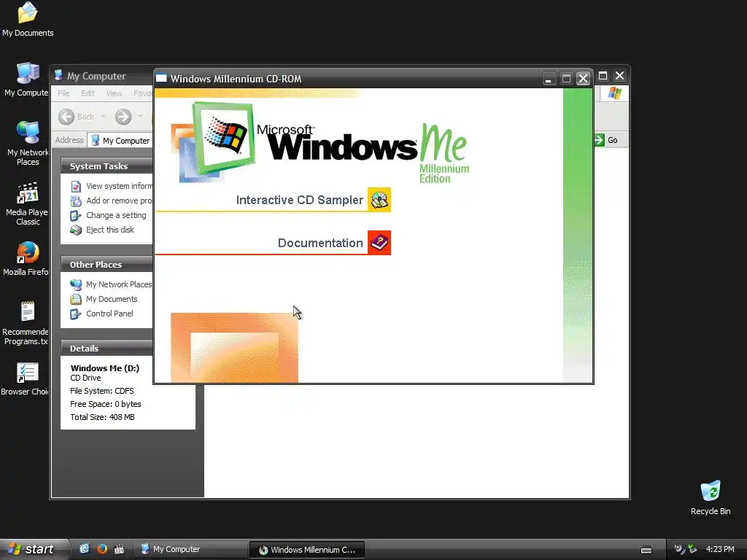Launch Firefox from quick launch
The width and height of the screenshot is (747, 560).
[x=102, y=549]
